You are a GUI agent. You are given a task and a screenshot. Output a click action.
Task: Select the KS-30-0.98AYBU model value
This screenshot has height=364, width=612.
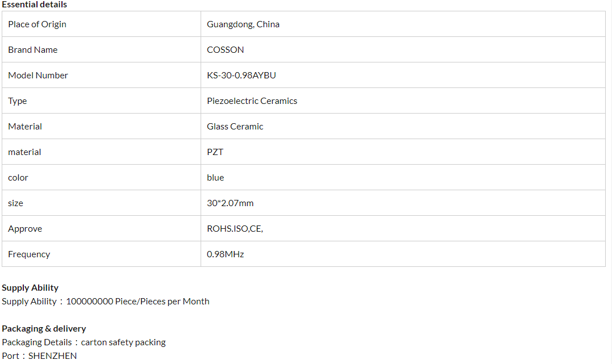[241, 76]
